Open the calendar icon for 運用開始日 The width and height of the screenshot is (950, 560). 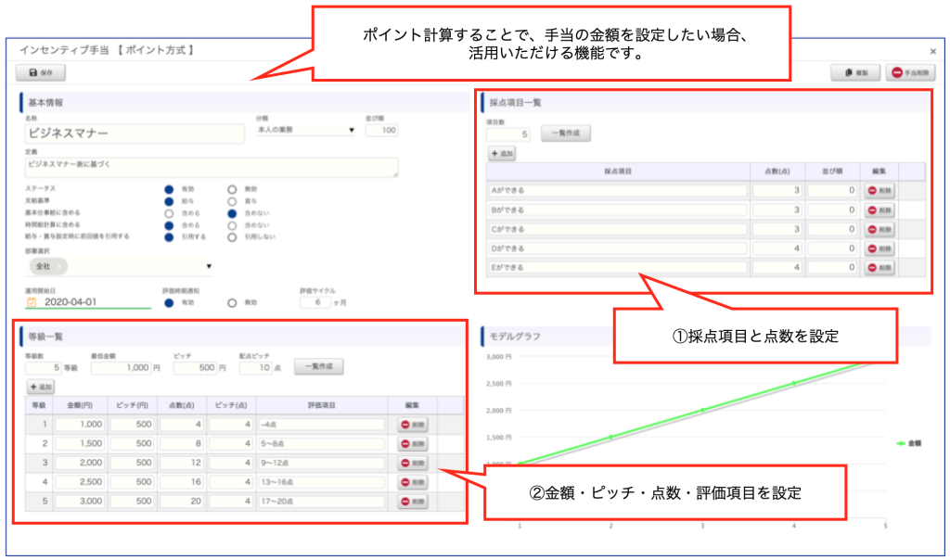(32, 301)
